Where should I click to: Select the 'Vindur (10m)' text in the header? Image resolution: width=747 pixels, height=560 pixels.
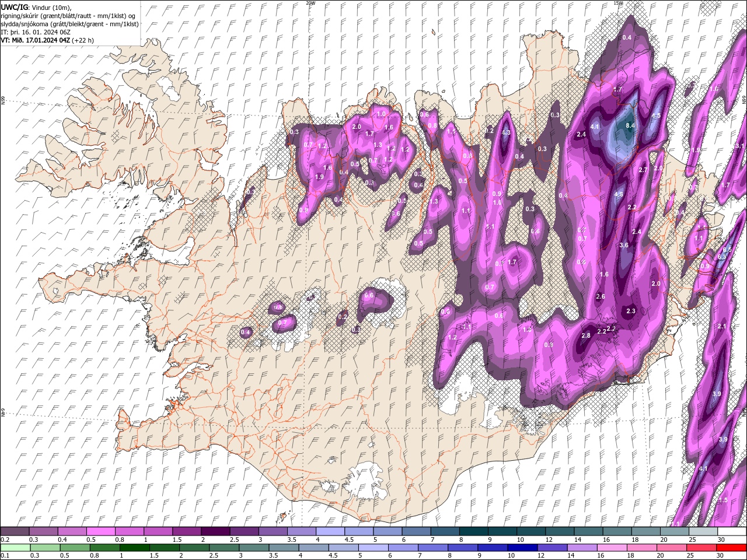(50, 6)
